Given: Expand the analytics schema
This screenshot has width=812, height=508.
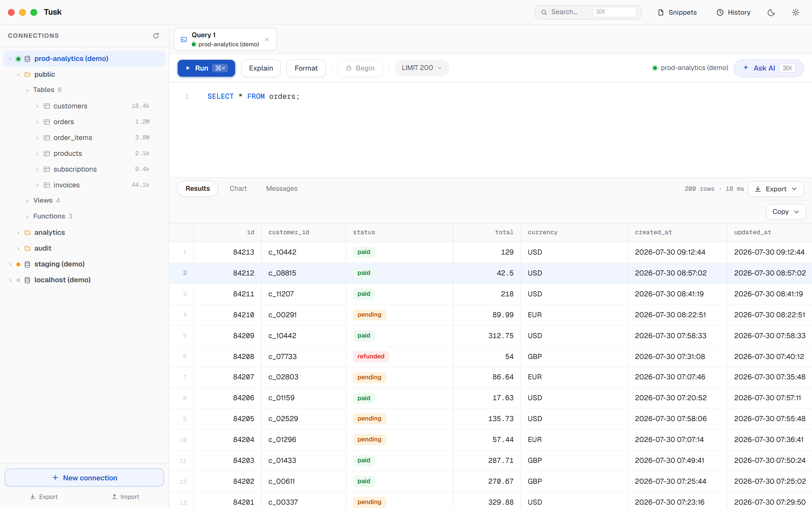Looking at the screenshot, I should tap(18, 233).
